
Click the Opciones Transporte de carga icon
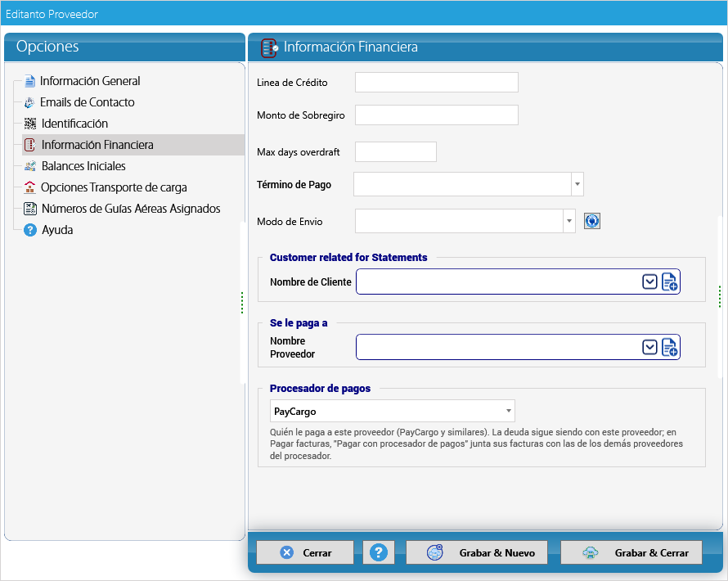[x=29, y=187]
